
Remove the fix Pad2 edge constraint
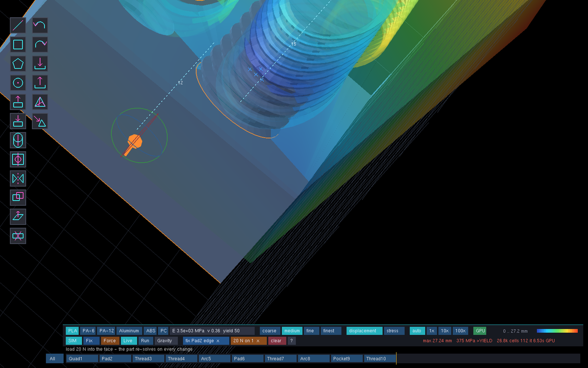218,341
